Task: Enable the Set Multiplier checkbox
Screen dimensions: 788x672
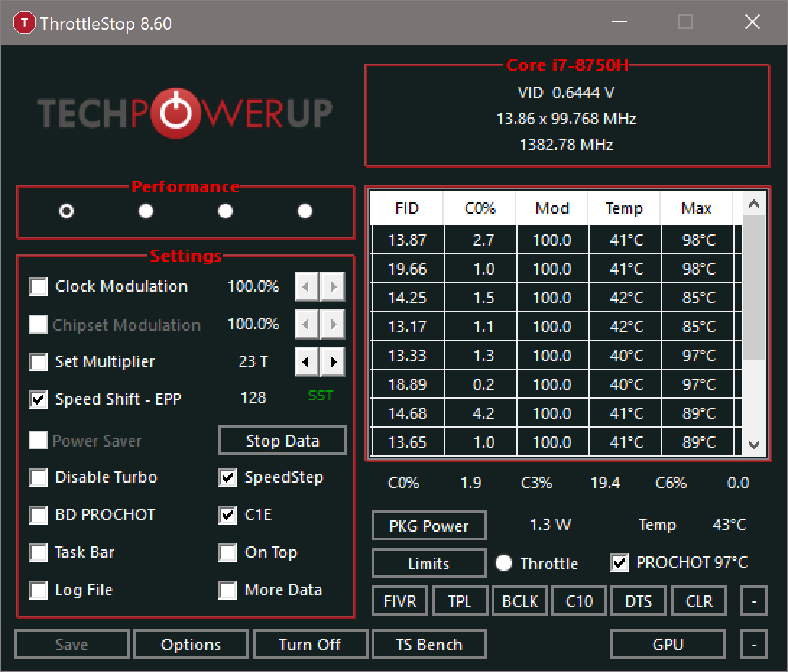Action: pyautogui.click(x=38, y=361)
